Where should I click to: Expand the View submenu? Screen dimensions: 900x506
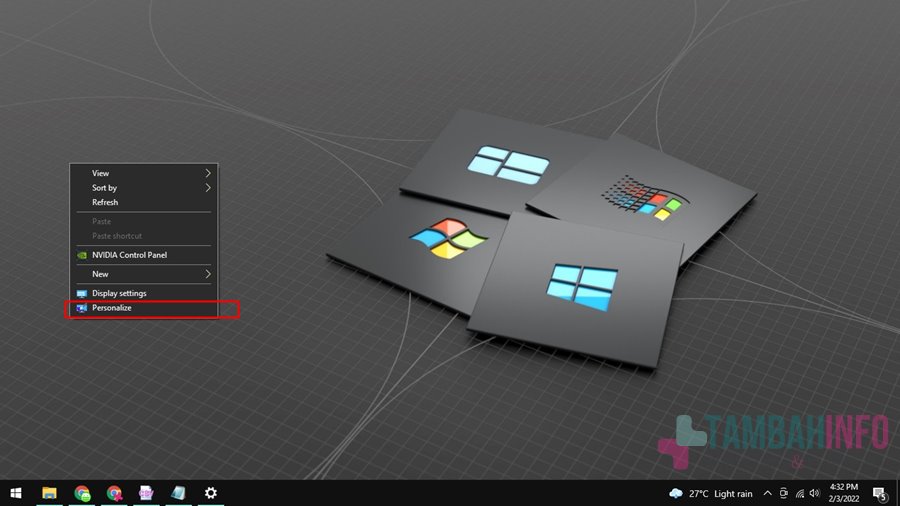143,173
